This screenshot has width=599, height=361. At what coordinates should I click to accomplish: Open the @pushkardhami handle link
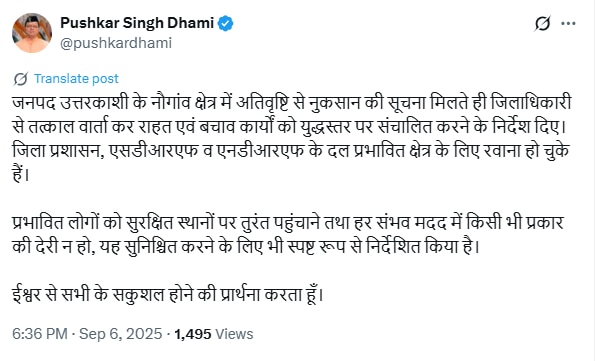click(116, 43)
